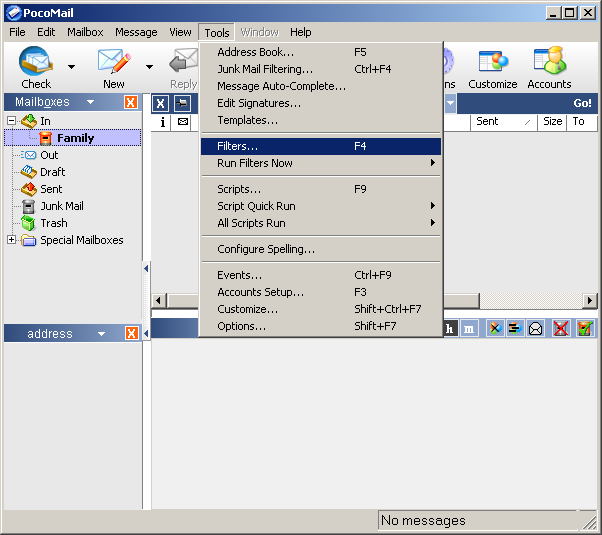Toggle the 'm' view button in preview bar
Screen dimensions: 602x535
tap(469, 328)
